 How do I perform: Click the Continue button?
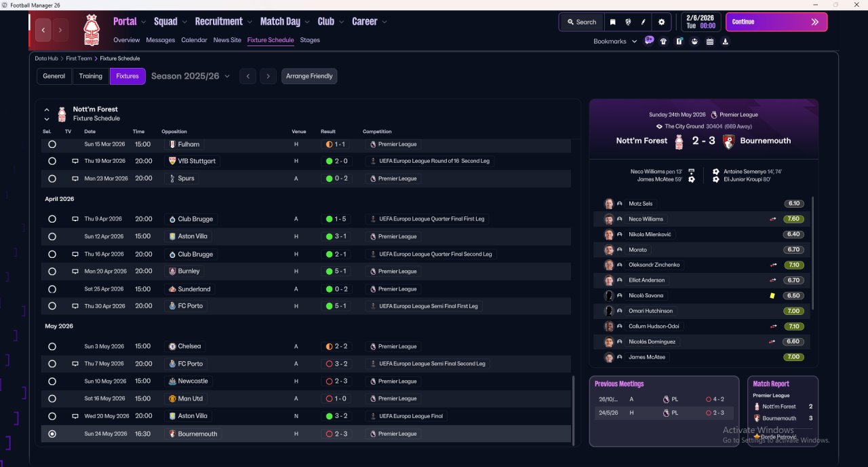click(x=776, y=22)
